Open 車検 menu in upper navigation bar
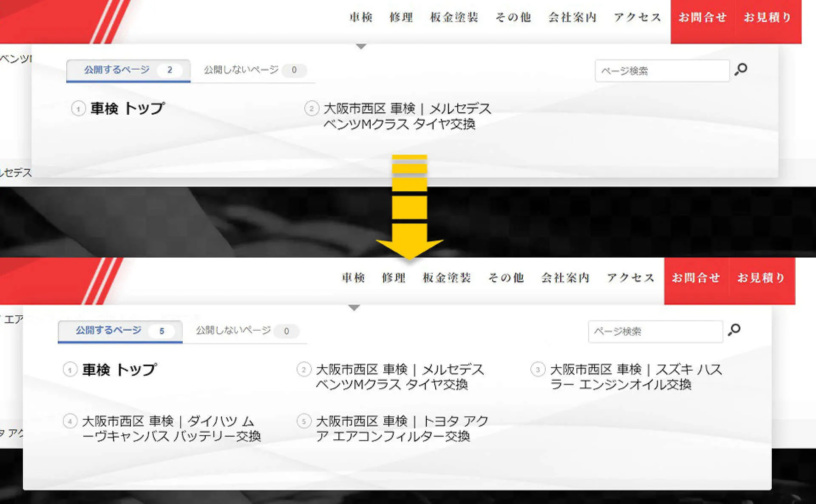Viewport: 816px width, 504px height. coord(361,17)
